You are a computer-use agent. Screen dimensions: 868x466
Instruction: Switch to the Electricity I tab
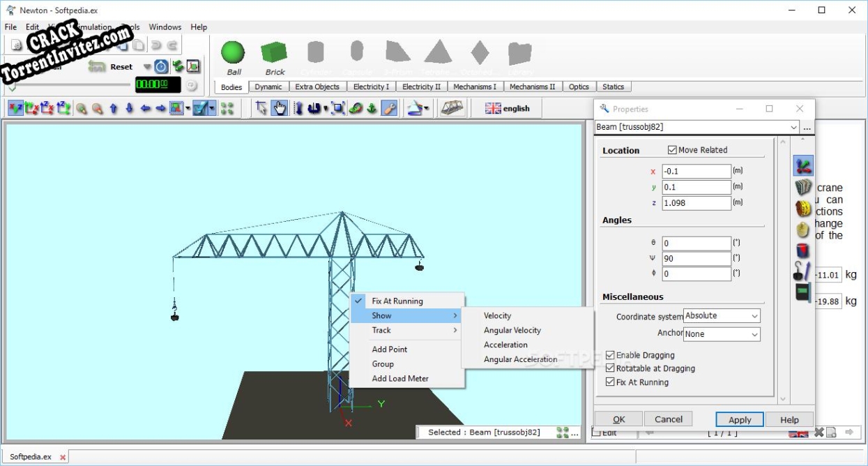pyautogui.click(x=371, y=87)
